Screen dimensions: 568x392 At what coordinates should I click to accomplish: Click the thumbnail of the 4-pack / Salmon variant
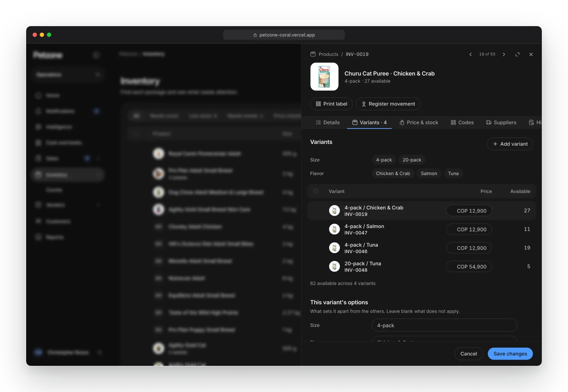tap(334, 229)
